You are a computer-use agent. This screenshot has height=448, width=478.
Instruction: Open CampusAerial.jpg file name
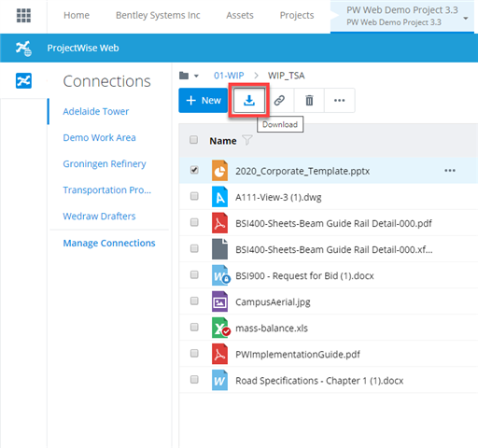coord(273,302)
